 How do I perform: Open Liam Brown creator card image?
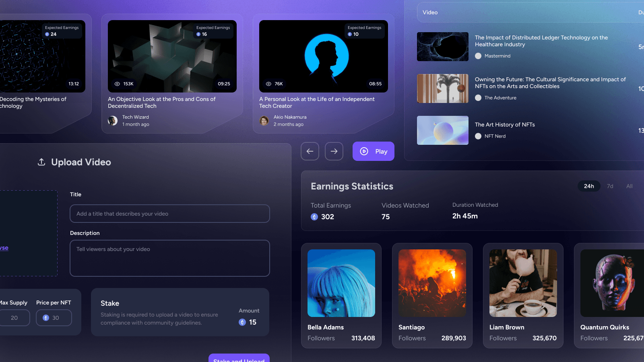(523, 283)
